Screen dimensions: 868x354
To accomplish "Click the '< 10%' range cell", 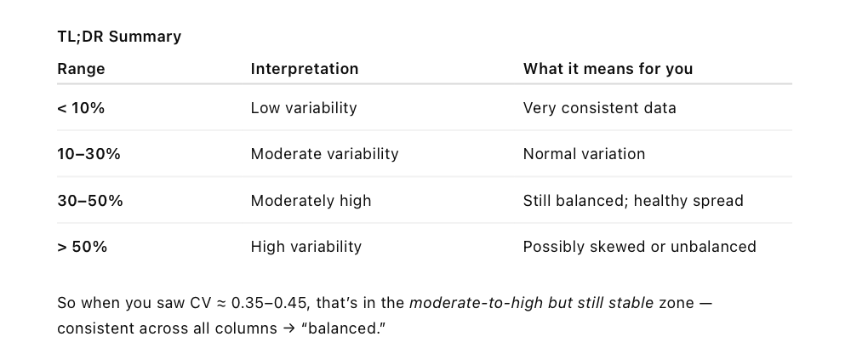I will pos(81,108).
